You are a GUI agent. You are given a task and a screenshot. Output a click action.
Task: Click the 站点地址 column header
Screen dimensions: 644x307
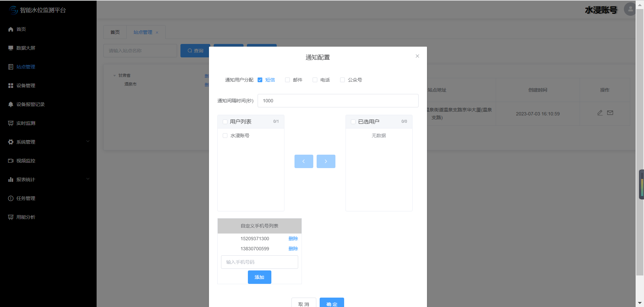(437, 90)
